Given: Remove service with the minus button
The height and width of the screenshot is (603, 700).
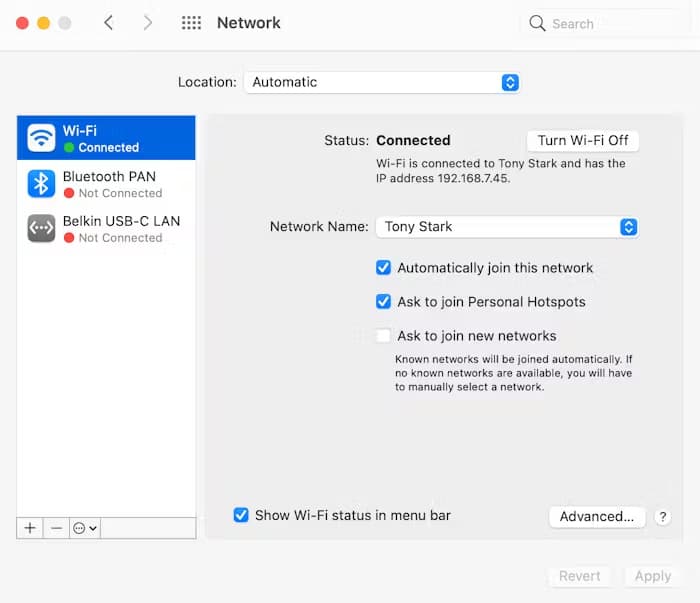Looking at the screenshot, I should point(56,528).
